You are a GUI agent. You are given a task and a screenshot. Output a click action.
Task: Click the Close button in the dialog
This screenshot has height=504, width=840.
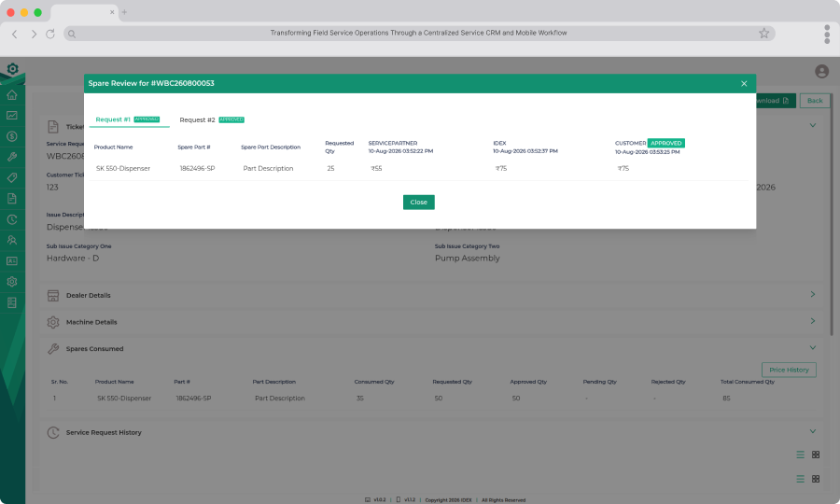point(419,202)
